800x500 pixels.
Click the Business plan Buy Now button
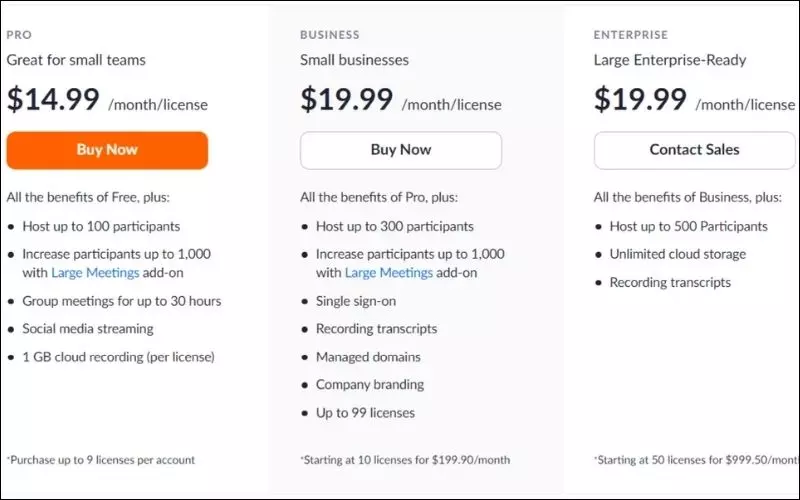coord(401,150)
